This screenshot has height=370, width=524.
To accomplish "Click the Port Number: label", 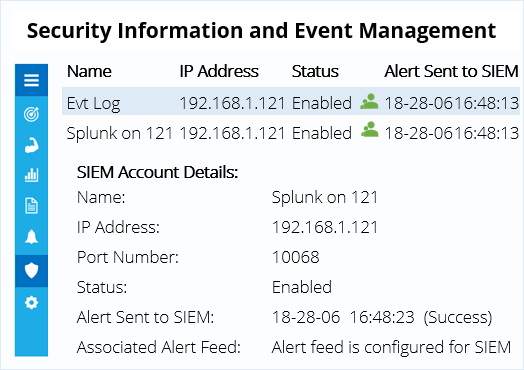I will [128, 257].
